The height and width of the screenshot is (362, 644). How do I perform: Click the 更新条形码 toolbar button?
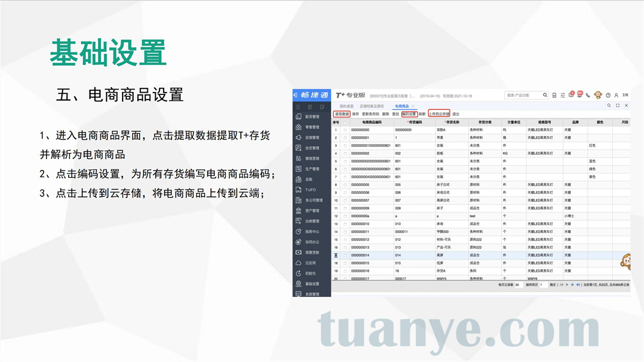point(370,114)
